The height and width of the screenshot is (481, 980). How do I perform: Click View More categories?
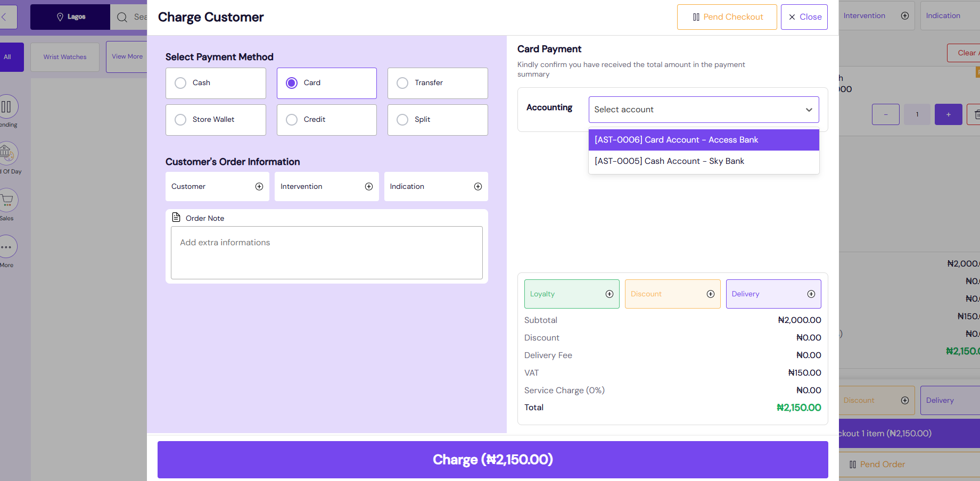[127, 57]
